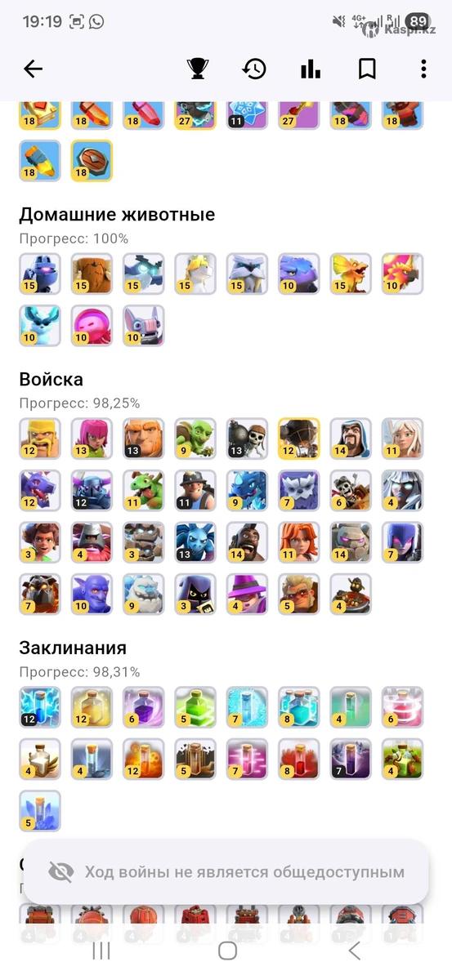Viewport: 452px width, 980px height.
Task: Select the Lightning spell level 12
Action: pyautogui.click(x=40, y=706)
